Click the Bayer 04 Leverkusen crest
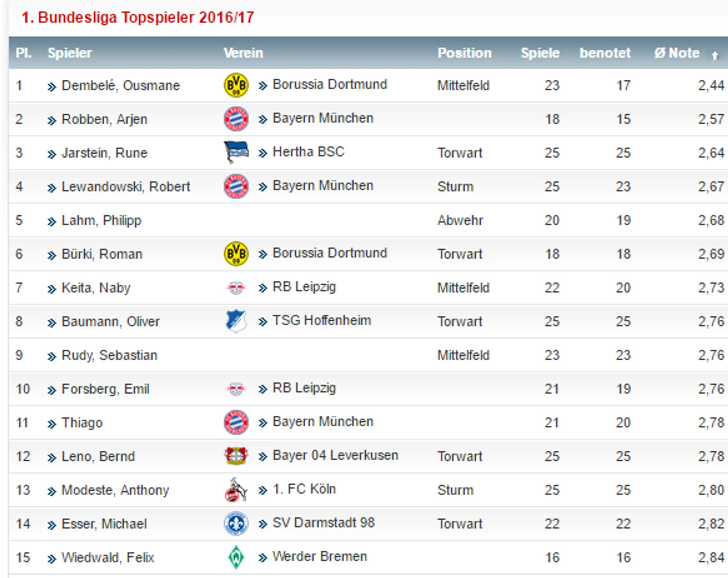This screenshot has height=578, width=728. point(236,455)
